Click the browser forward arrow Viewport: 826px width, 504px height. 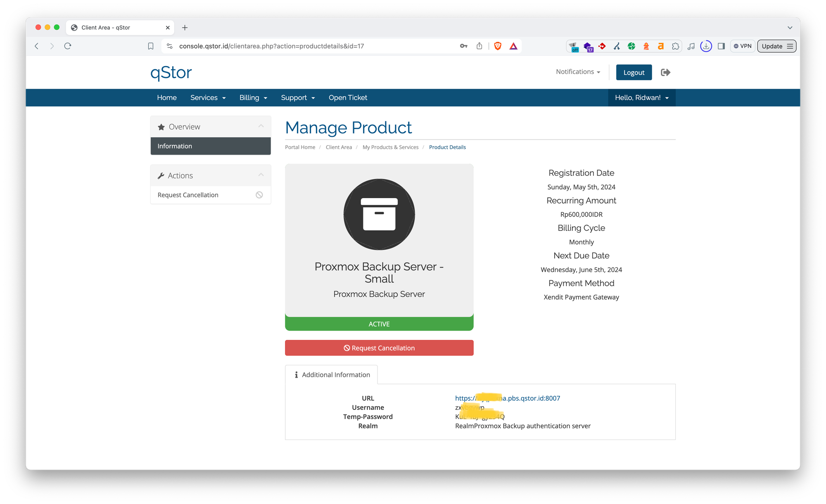pos(52,46)
